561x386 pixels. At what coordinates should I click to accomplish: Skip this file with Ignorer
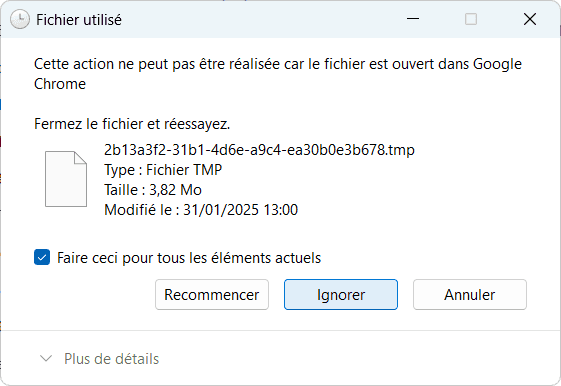click(x=341, y=294)
